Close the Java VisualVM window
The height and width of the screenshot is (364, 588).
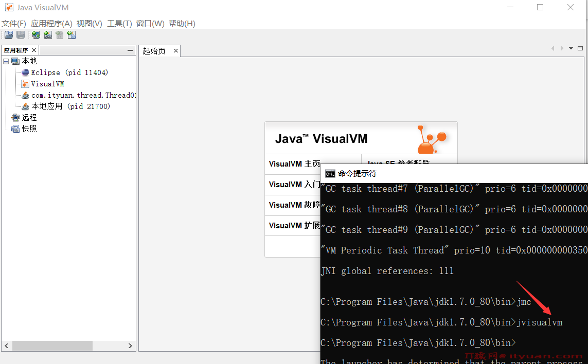pos(571,7)
